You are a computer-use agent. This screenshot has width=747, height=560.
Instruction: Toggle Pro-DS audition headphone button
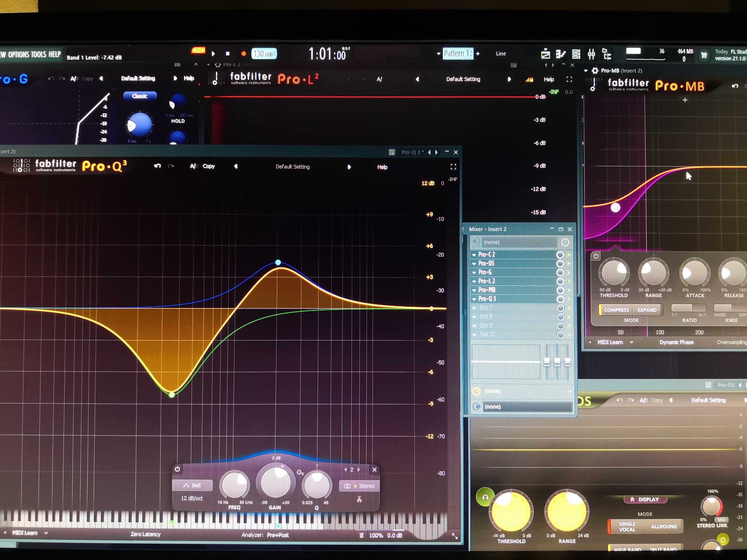coord(485,497)
